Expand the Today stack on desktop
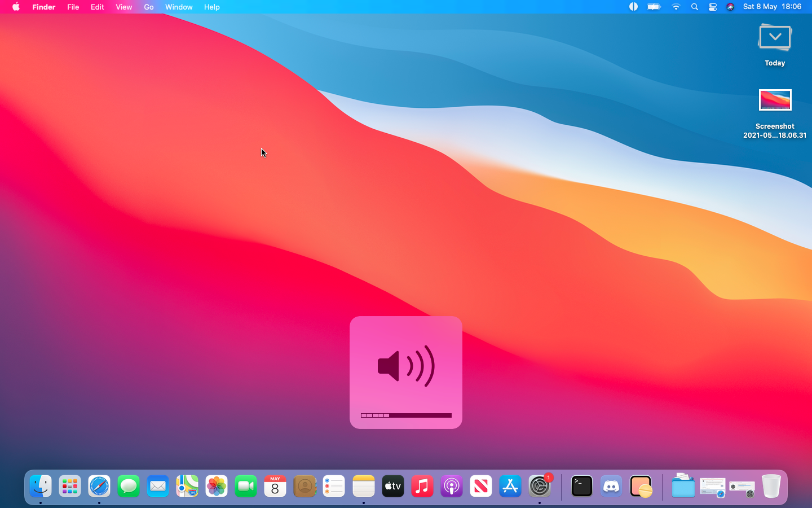 (x=775, y=38)
